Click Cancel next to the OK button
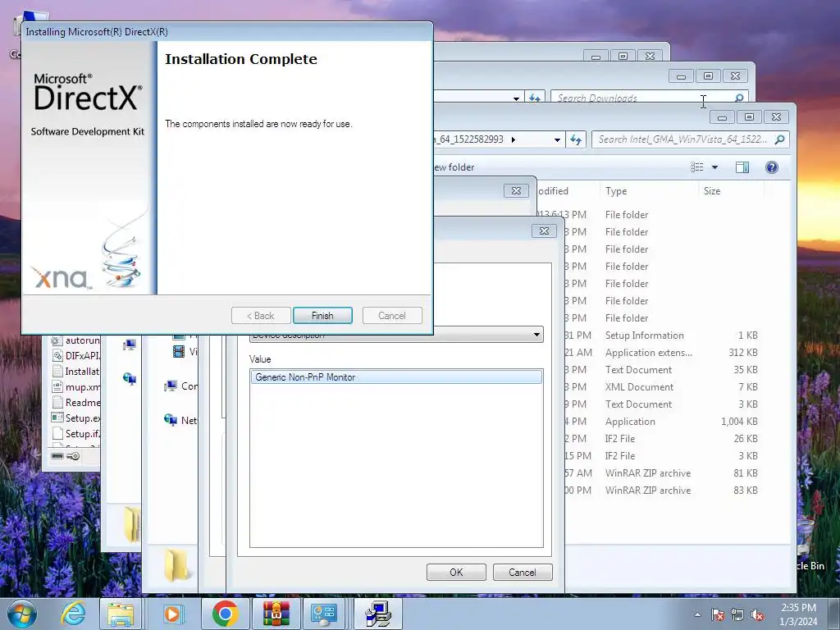The image size is (840, 630). click(x=523, y=572)
